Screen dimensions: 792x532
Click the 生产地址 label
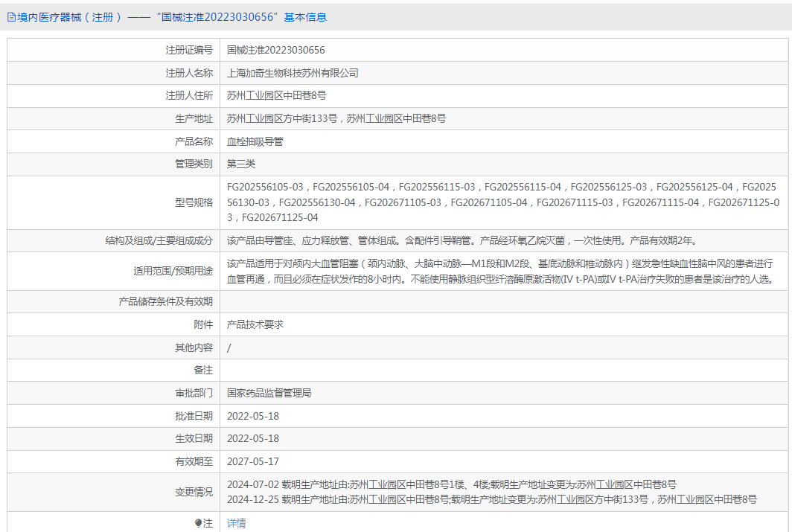194,118
